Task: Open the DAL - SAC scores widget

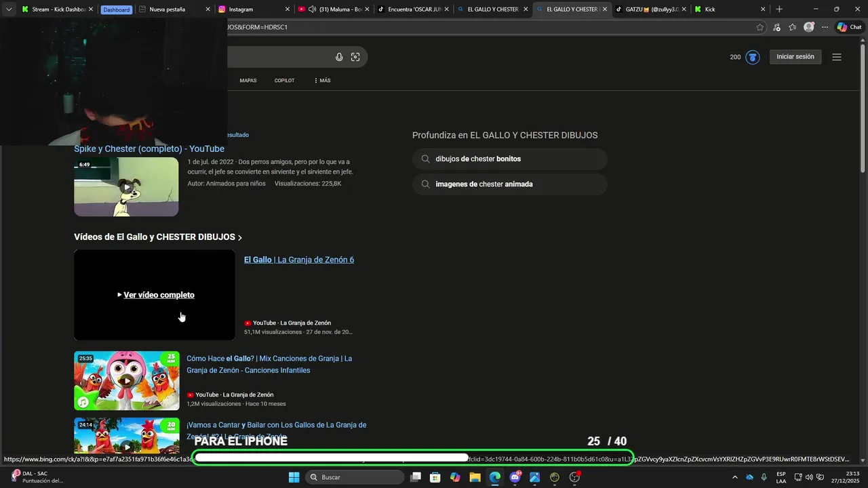Action: (x=37, y=477)
